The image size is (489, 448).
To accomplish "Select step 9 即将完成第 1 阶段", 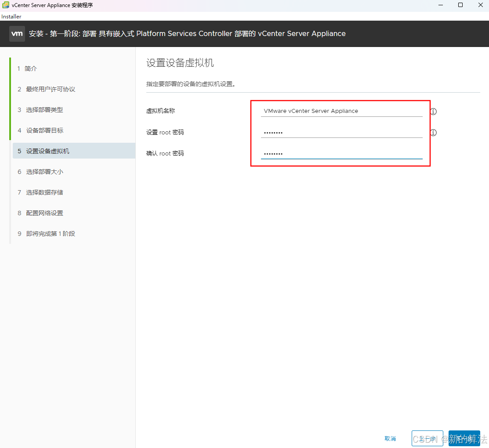I will pyautogui.click(x=47, y=234).
